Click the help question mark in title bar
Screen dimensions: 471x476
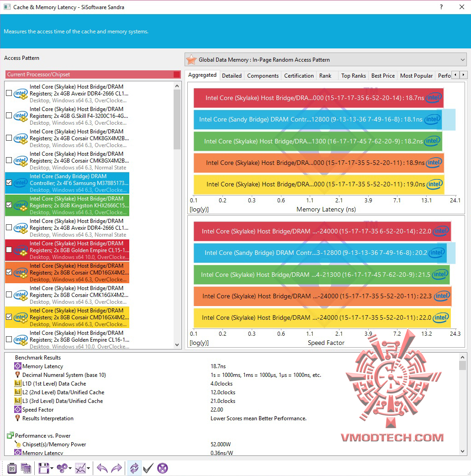(x=441, y=7)
